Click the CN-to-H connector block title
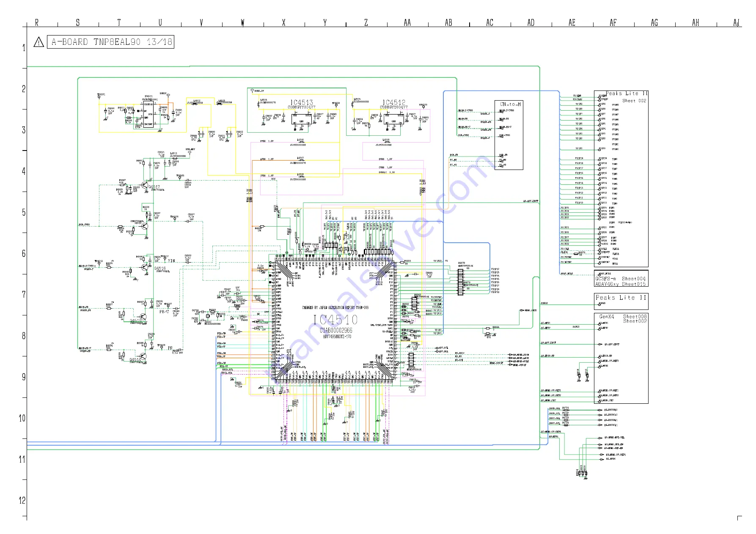Image resolution: width=756 pixels, height=534 pixels. 510,104
